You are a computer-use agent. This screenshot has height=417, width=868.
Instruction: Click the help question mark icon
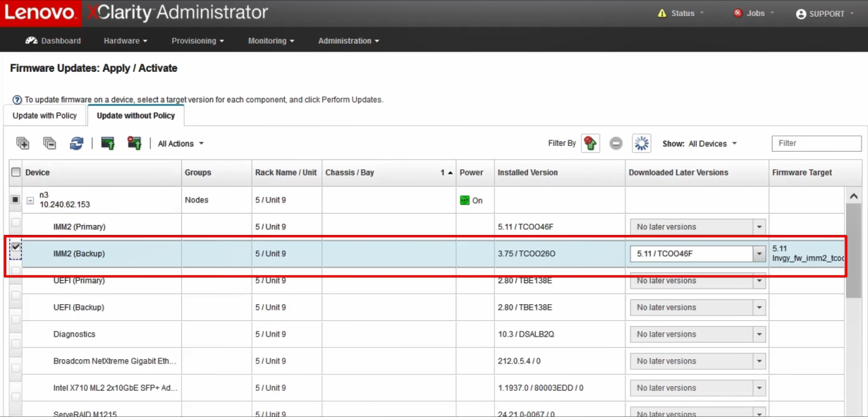pyautogui.click(x=17, y=100)
